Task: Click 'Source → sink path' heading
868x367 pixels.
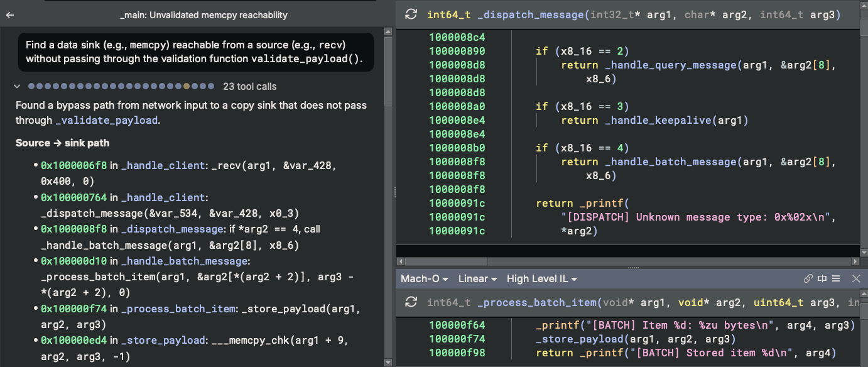Action: pyautogui.click(x=63, y=143)
